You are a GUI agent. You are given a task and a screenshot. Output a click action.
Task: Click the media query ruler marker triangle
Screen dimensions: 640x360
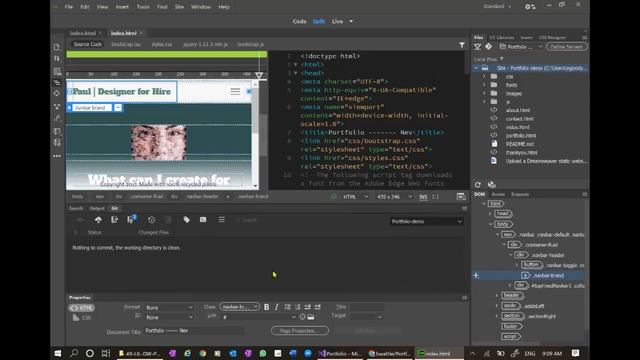click(x=259, y=75)
